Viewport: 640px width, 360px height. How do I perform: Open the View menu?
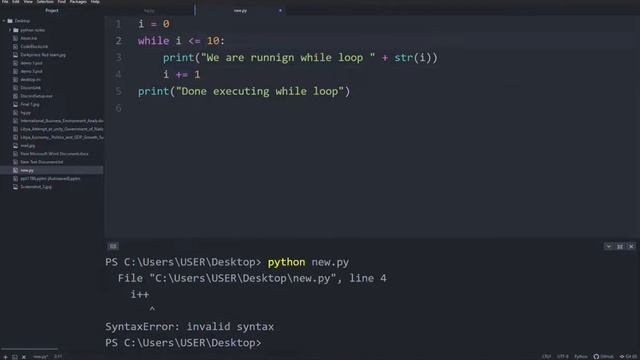pos(28,2)
